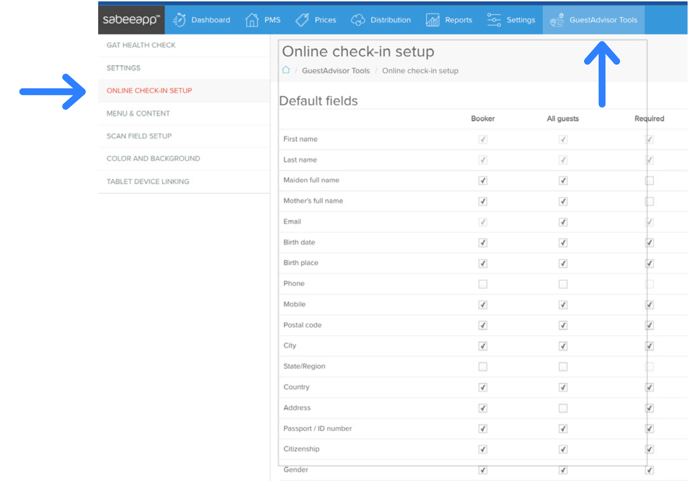This screenshot has width=688, height=481.
Task: Open Tablet Device Linking page
Action: coord(148,182)
